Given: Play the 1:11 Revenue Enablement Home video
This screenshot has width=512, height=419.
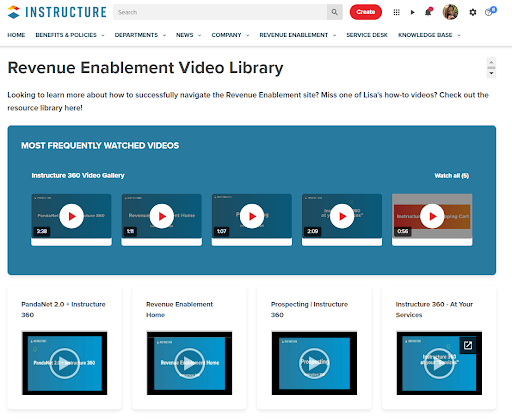Looking at the screenshot, I should pyautogui.click(x=162, y=216).
